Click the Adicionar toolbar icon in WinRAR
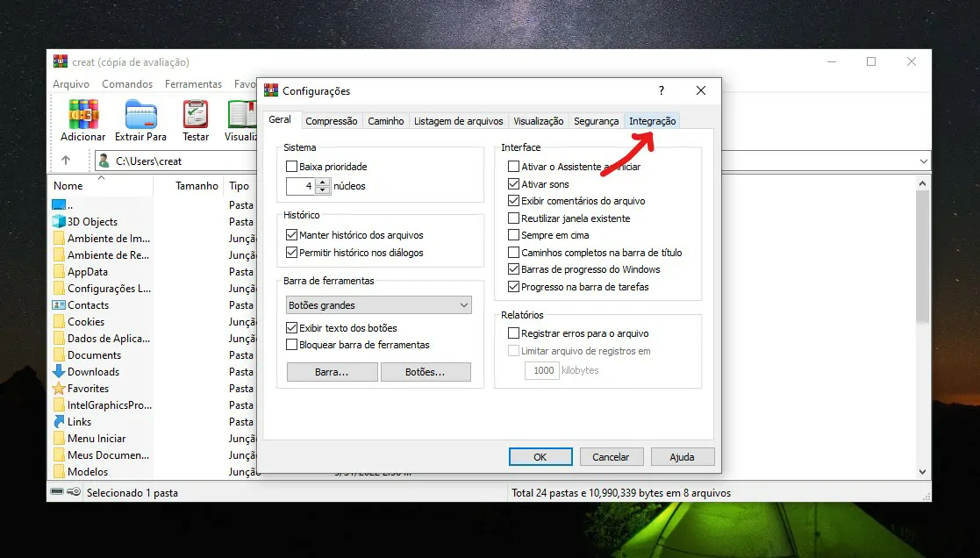980x558 pixels. pos(83,114)
